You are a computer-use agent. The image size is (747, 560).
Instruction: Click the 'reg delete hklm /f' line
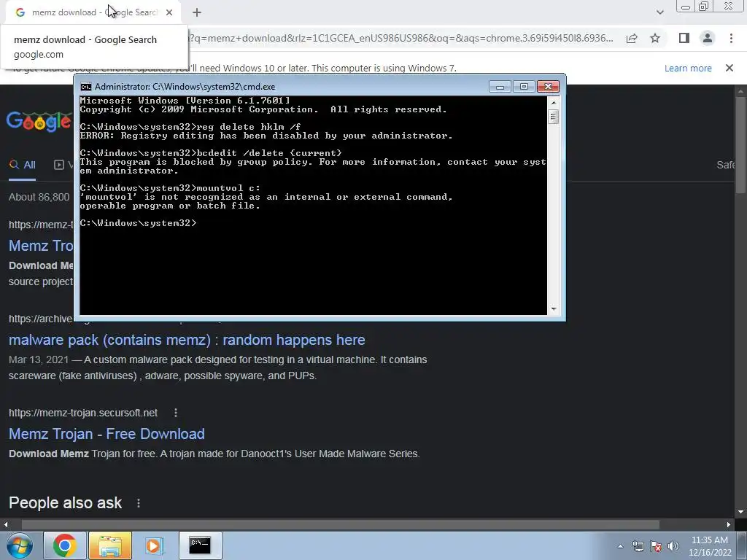[190, 127]
